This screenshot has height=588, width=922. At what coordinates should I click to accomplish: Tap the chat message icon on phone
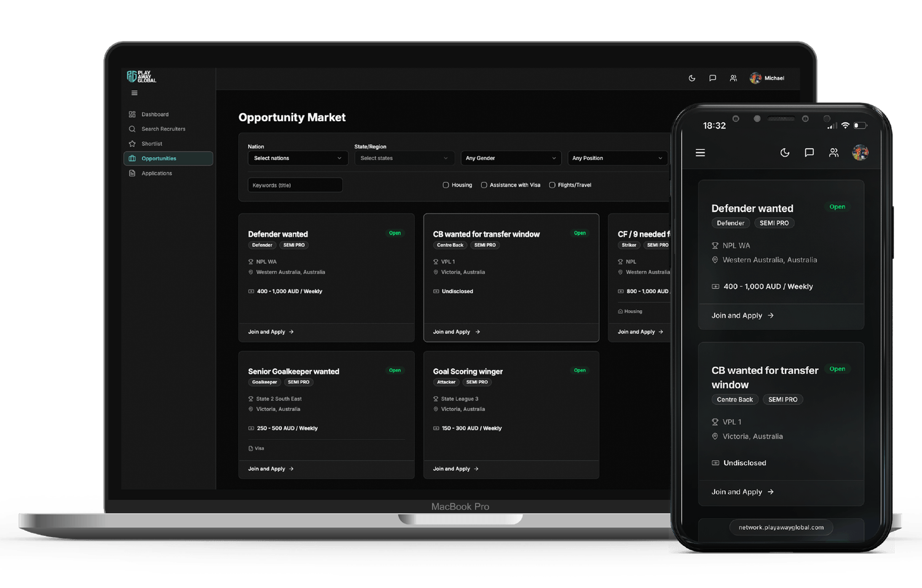810,152
